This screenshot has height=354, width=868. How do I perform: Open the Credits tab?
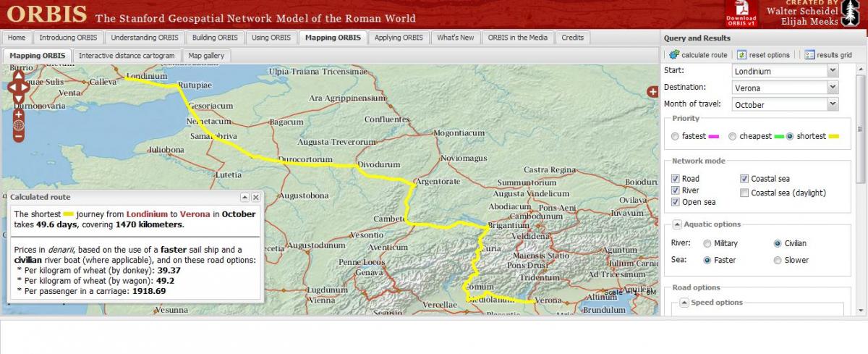click(573, 38)
